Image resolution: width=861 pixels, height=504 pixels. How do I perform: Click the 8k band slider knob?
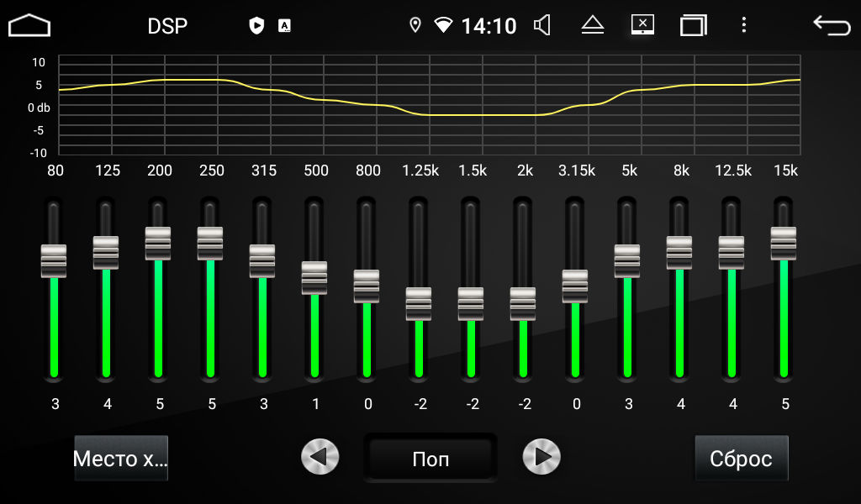(x=679, y=253)
